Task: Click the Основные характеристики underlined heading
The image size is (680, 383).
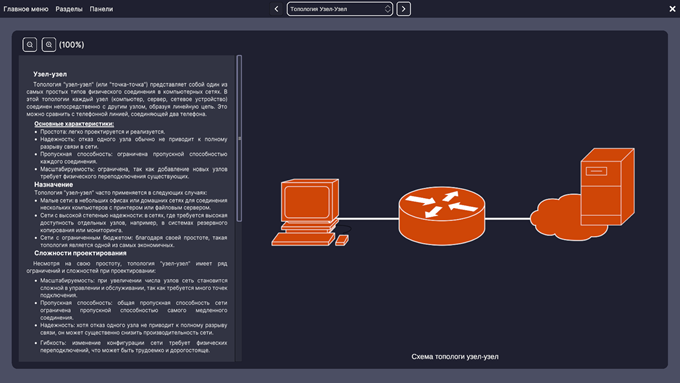Action: [74, 124]
